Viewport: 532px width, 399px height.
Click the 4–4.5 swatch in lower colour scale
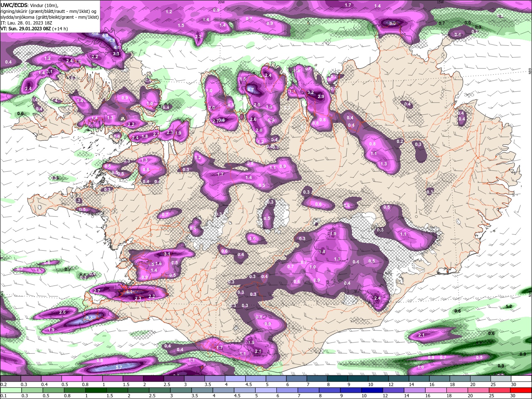click(223, 390)
